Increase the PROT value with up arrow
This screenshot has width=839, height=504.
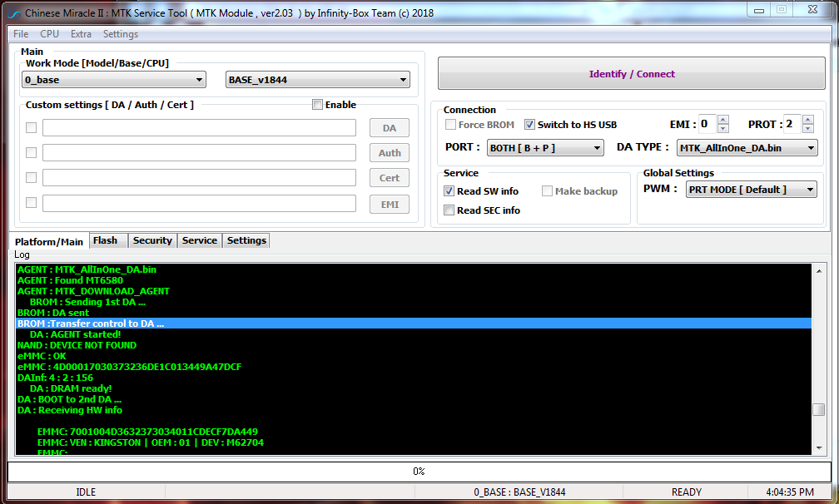(x=808, y=119)
